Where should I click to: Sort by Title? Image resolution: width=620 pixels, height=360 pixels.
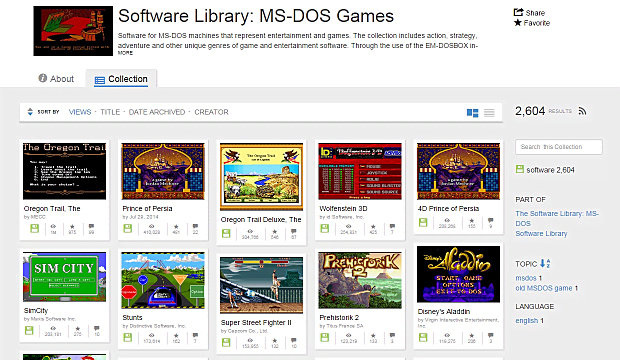point(110,112)
